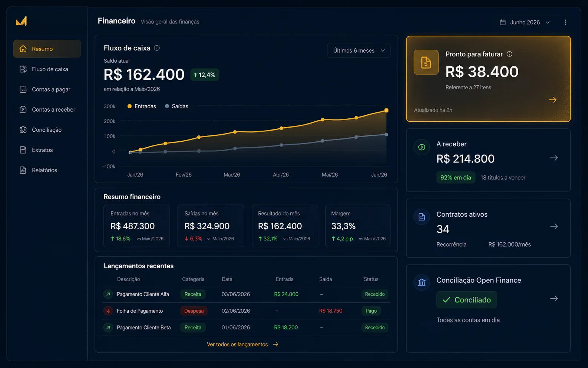Open A receber details arrow

point(554,158)
